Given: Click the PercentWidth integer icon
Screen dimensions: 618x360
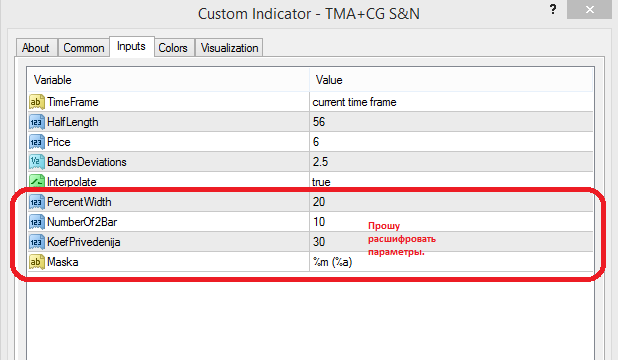Looking at the screenshot, I should click(x=37, y=202).
